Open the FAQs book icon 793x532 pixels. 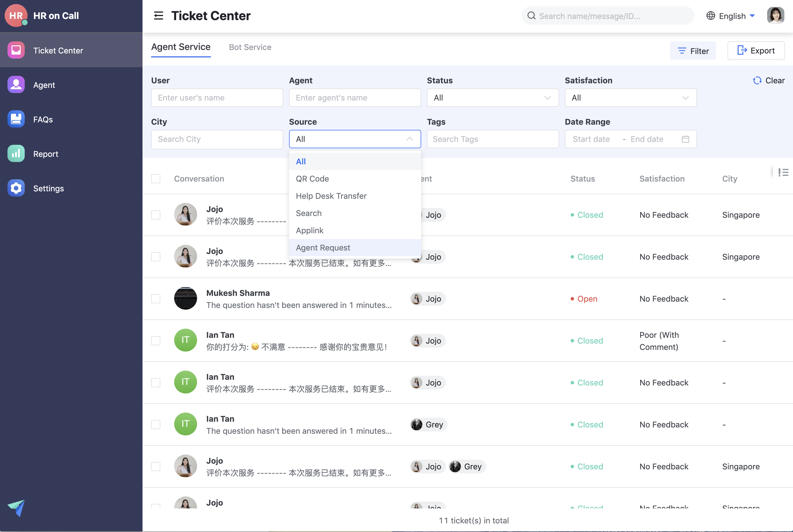point(16,119)
